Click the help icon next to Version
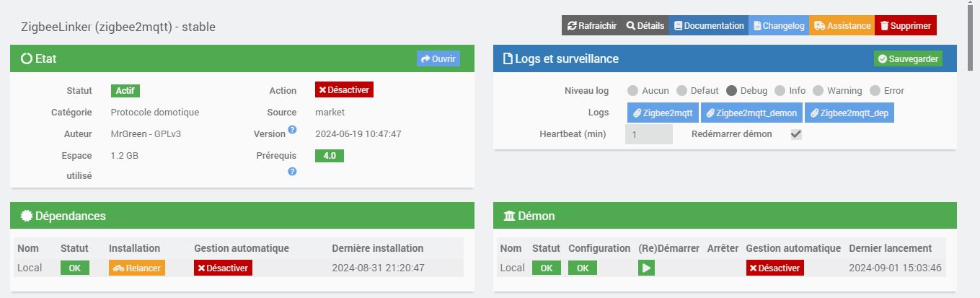The height and width of the screenshot is (298, 980). pyautogui.click(x=292, y=130)
